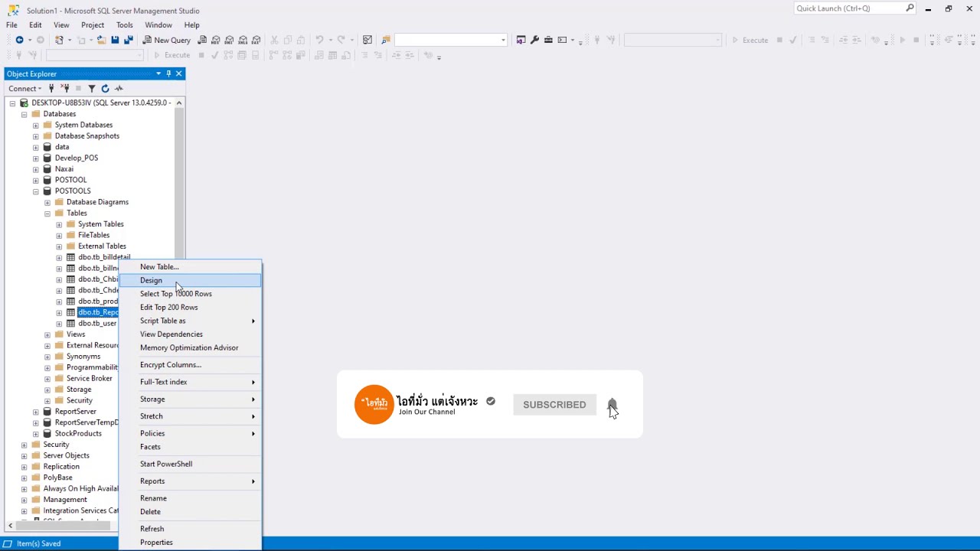
Task: Open the Help menu
Action: [191, 24]
